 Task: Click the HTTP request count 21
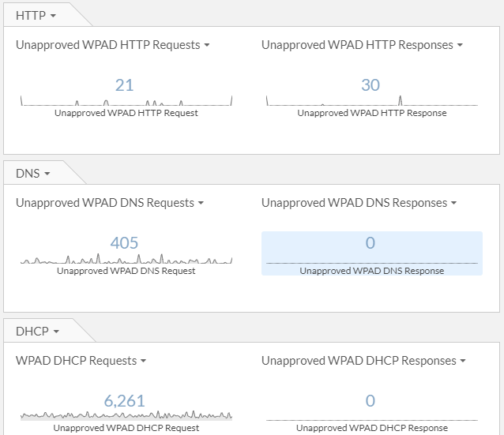[x=124, y=85]
